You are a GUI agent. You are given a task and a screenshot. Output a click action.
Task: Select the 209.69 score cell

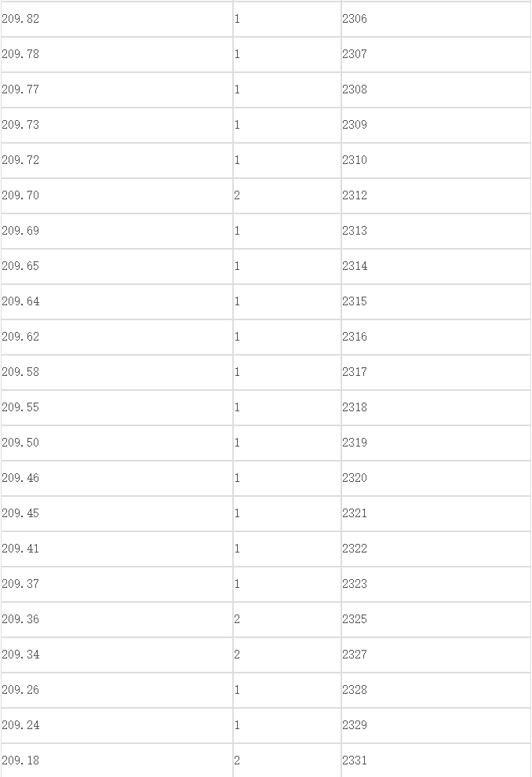(117, 231)
